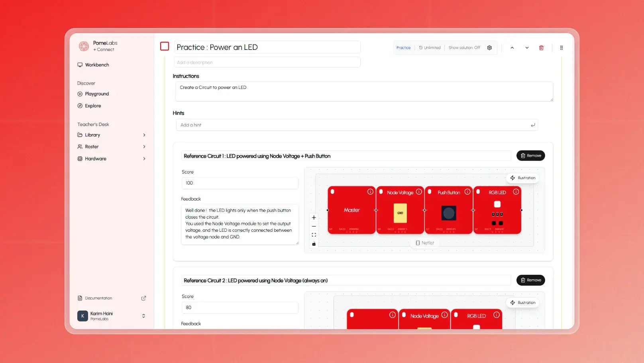Select the Practice mode option

[x=403, y=48]
